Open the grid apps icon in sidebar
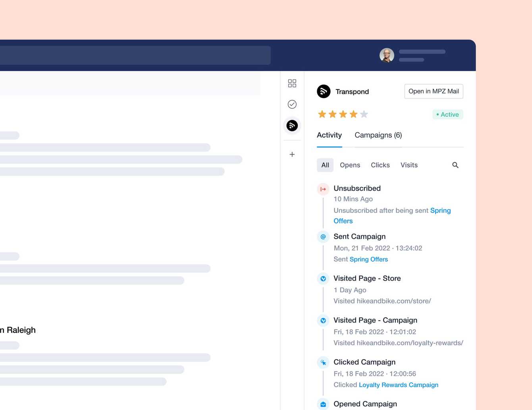 [x=292, y=83]
